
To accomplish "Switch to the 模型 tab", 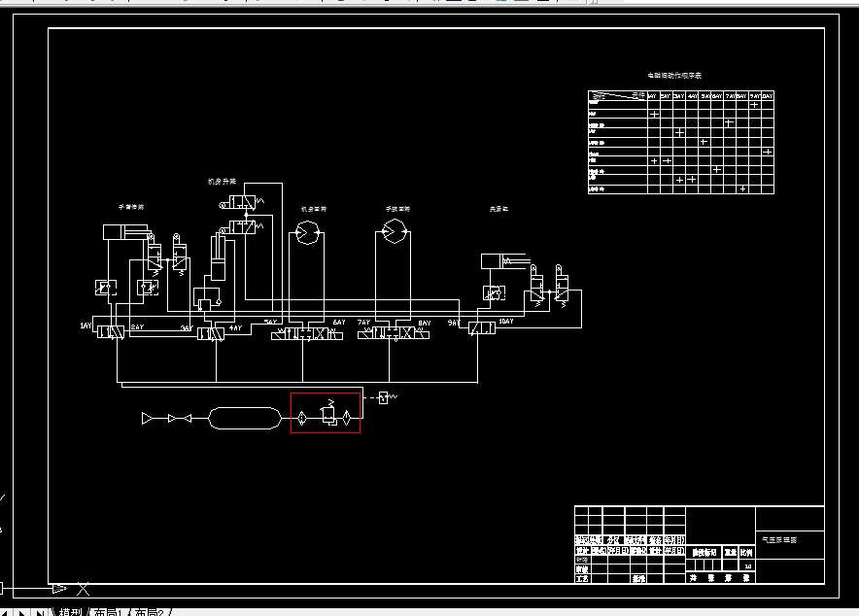I will click(70, 612).
